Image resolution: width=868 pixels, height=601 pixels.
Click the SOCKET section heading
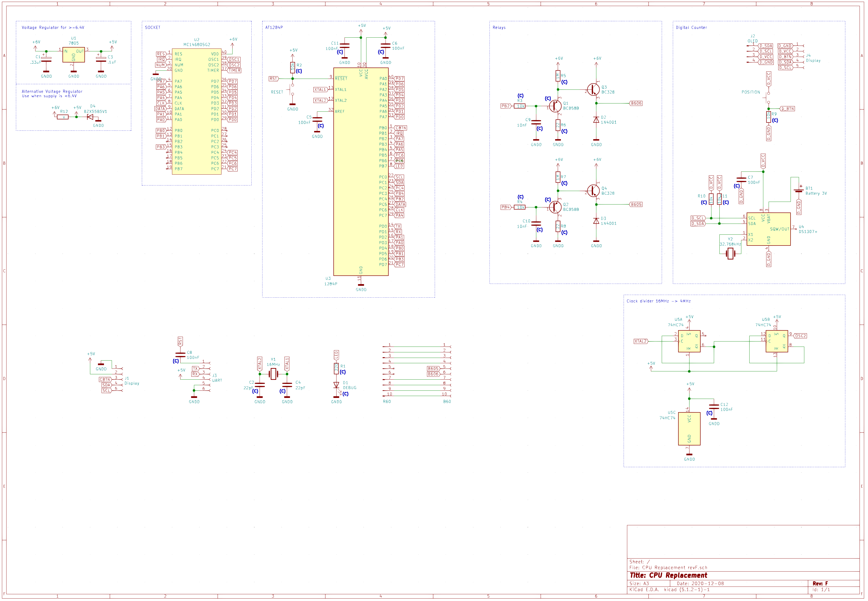point(152,27)
